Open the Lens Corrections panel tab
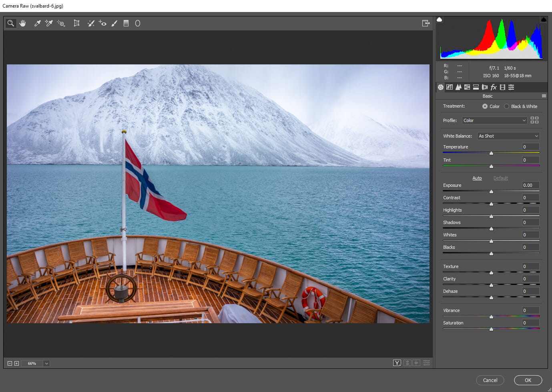The width and height of the screenshot is (552, 392). [485, 87]
